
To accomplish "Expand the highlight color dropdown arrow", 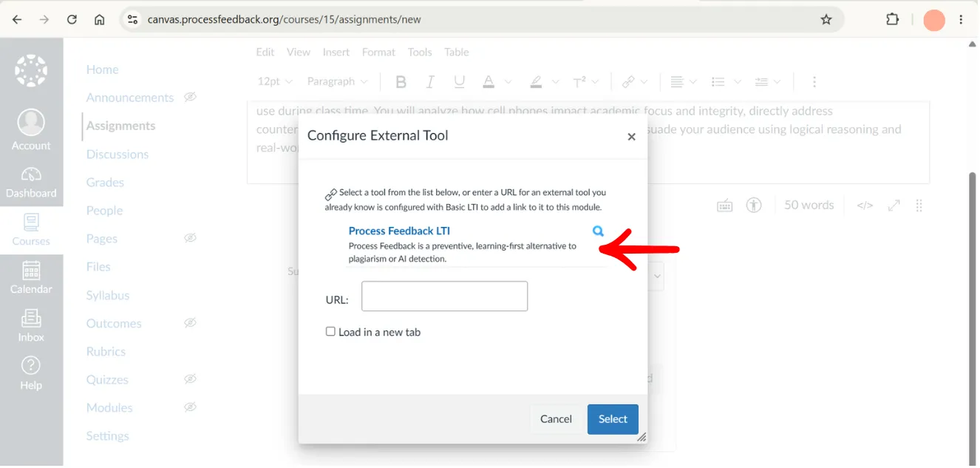I will pyautogui.click(x=555, y=82).
